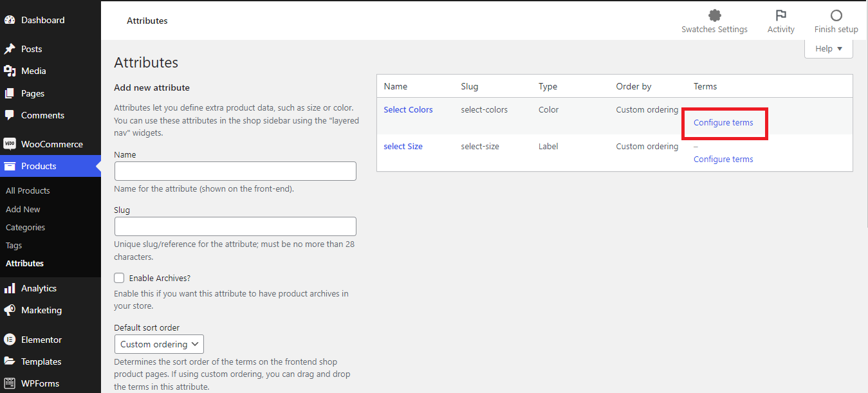Screen dimensions: 868x393
Task: Open the Default sort order dropdown
Action: click(x=159, y=344)
